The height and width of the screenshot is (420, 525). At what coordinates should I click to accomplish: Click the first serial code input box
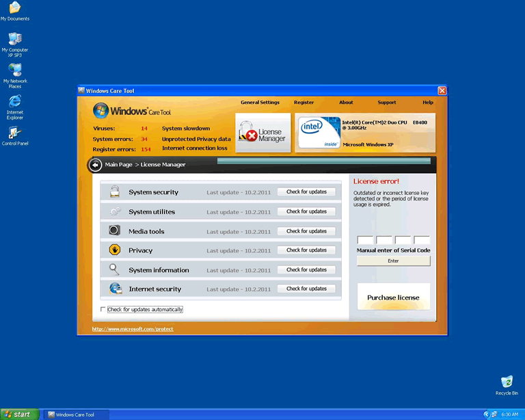(x=365, y=240)
